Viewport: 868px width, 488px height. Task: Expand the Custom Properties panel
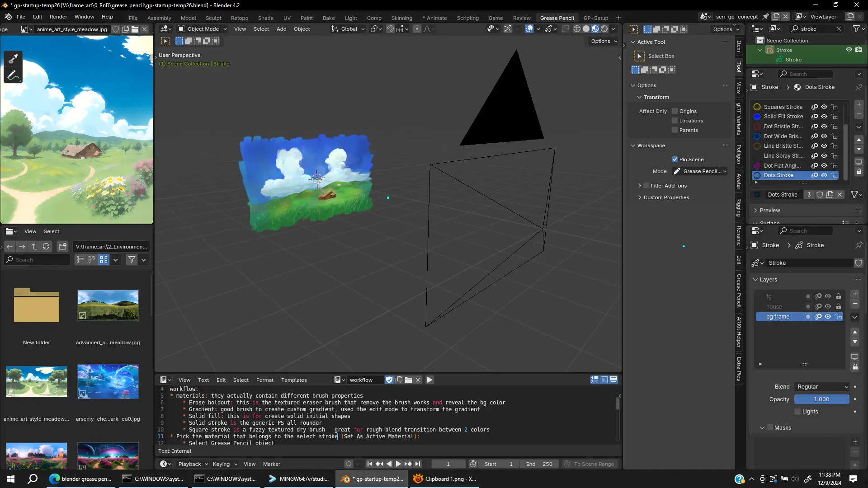point(666,197)
